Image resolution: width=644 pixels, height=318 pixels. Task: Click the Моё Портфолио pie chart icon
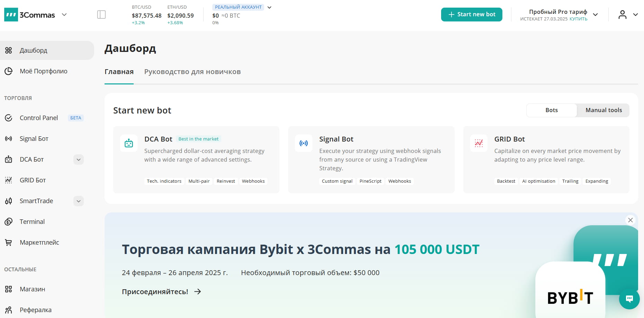point(9,71)
